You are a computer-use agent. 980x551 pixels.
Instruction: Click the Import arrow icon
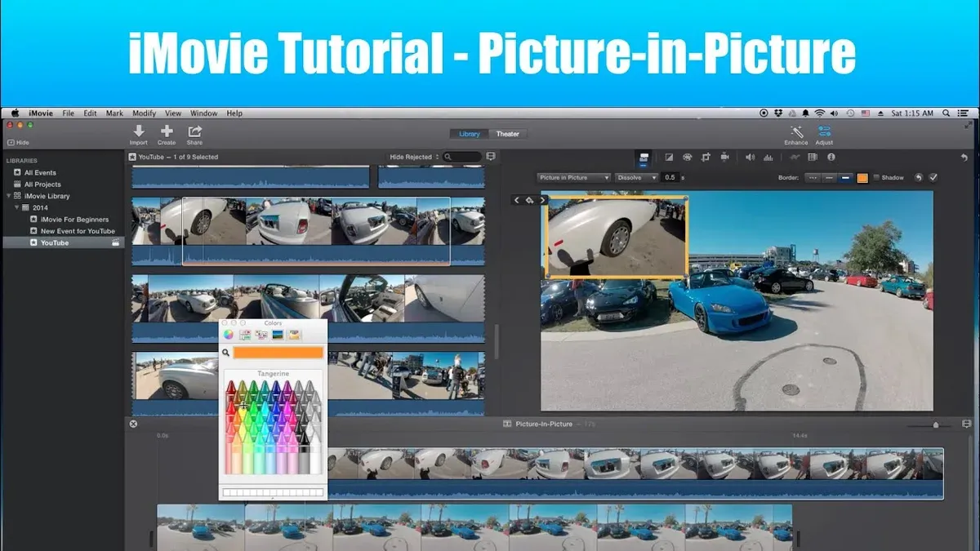[x=139, y=131]
